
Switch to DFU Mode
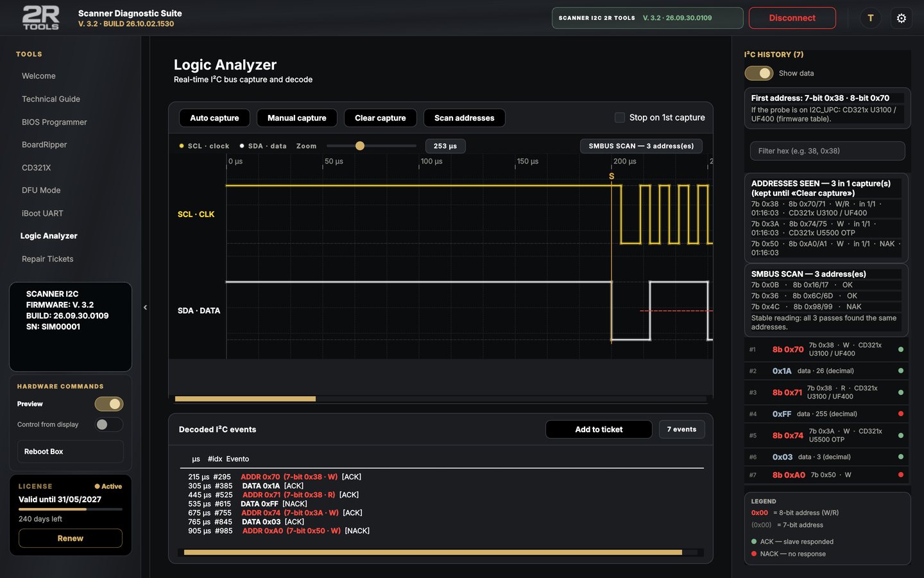point(41,190)
